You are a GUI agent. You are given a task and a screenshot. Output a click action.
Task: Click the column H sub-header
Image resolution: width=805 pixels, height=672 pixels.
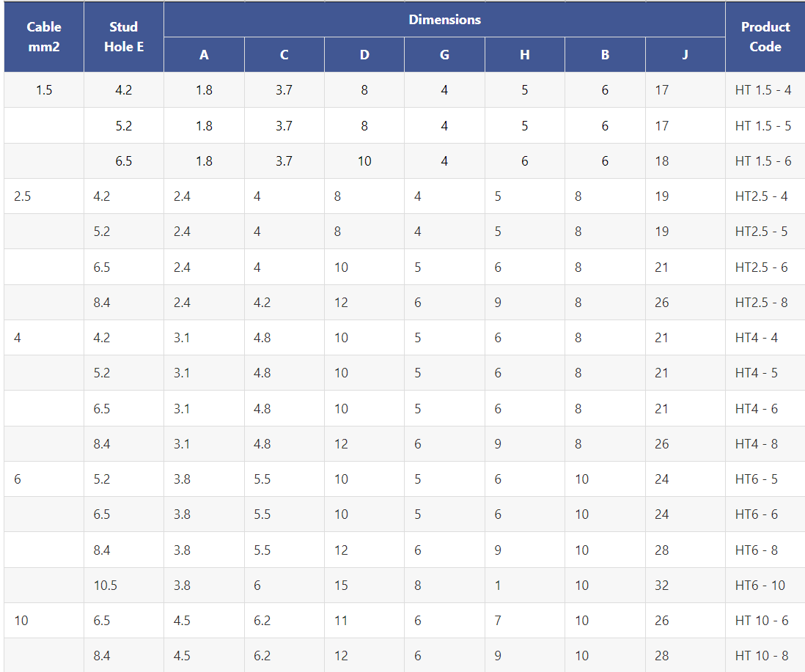[x=524, y=55]
